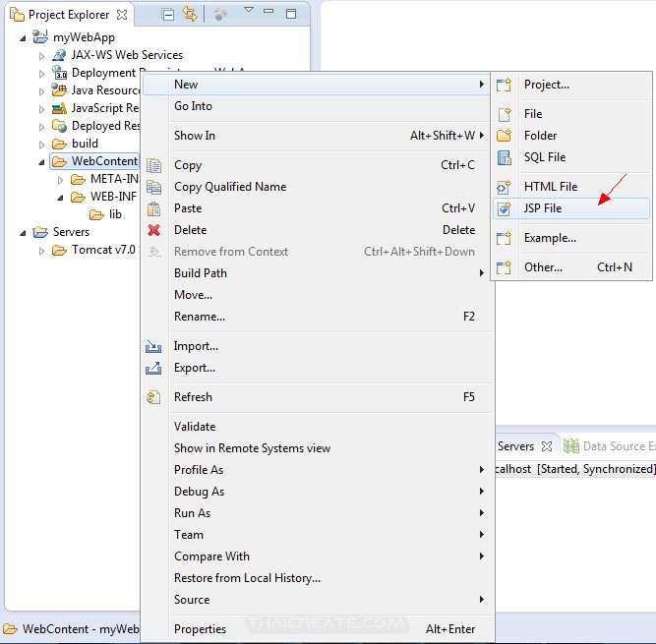Click the new File icon in submenu
The height and width of the screenshot is (644, 656).
(x=505, y=114)
